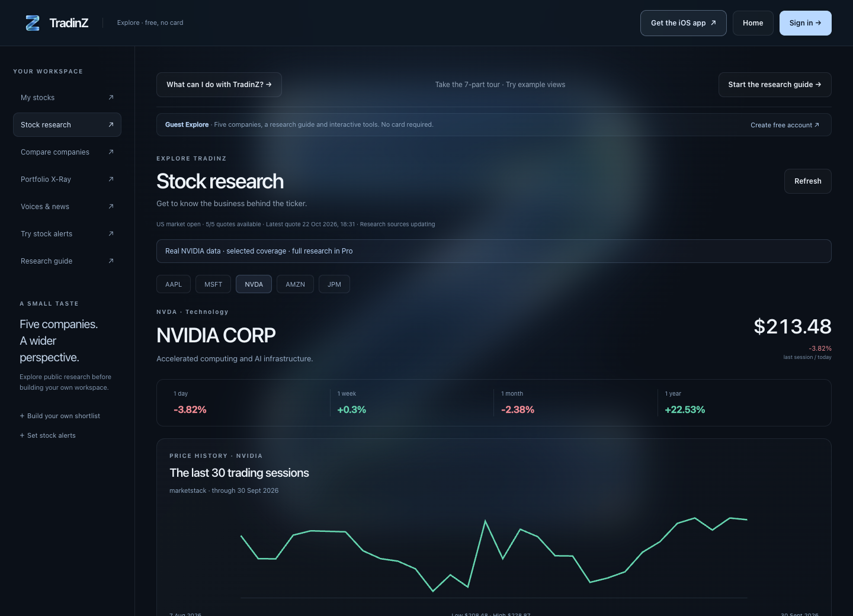The height and width of the screenshot is (616, 853).
Task: Select the AMZN ticker tab
Action: pos(295,284)
